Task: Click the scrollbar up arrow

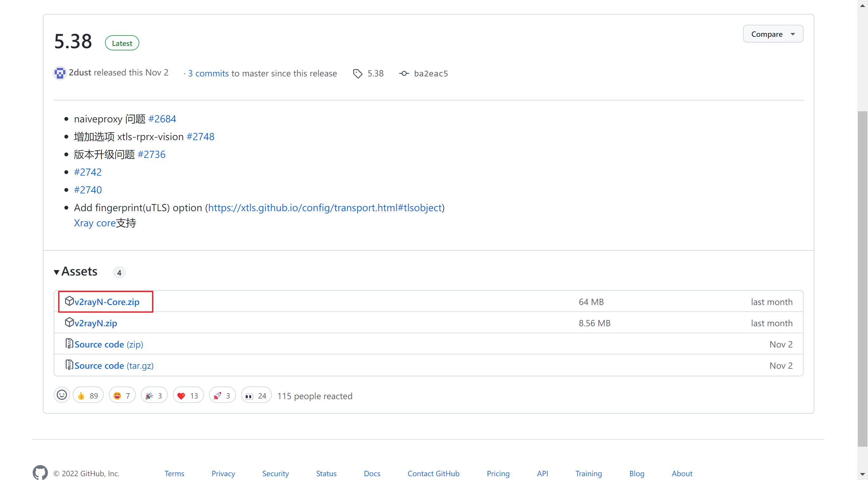Action: point(863,5)
